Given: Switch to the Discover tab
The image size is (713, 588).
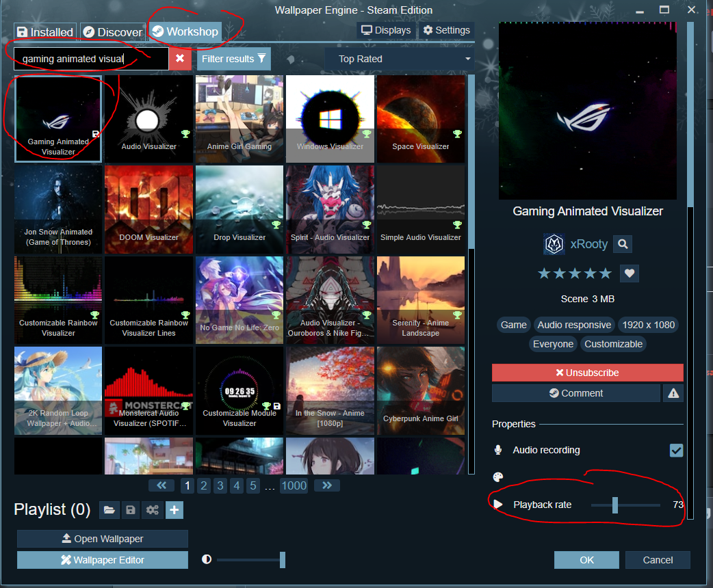Looking at the screenshot, I should click(x=113, y=32).
